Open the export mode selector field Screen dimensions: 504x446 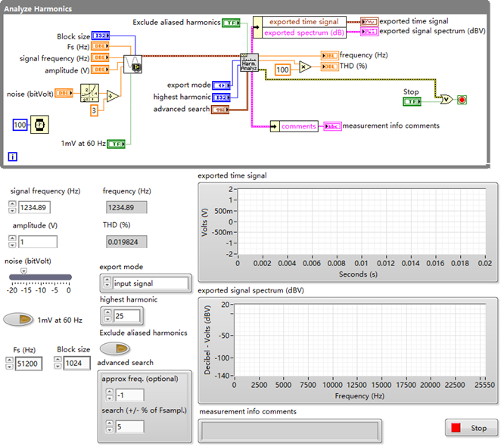click(149, 283)
